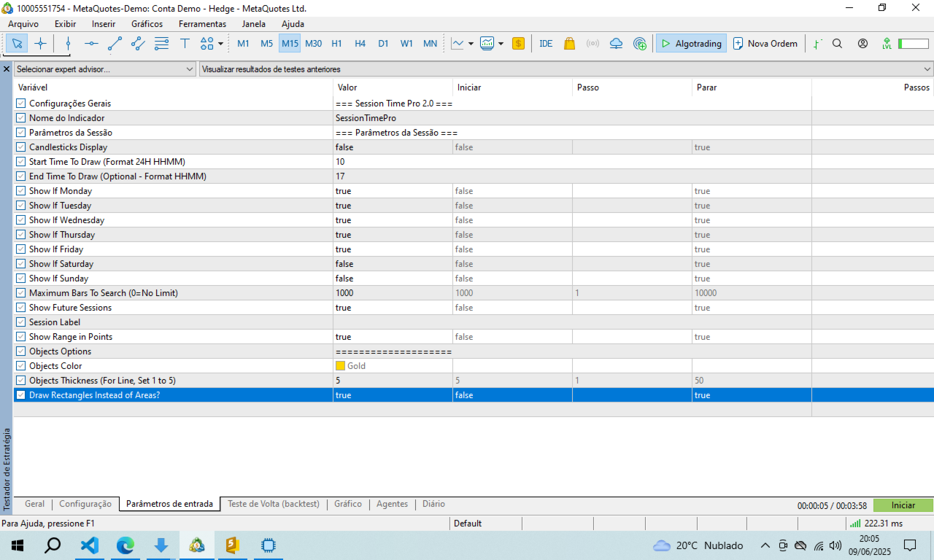934x560 pixels.
Task: Click the Gold Objects Color swatch
Action: (340, 366)
